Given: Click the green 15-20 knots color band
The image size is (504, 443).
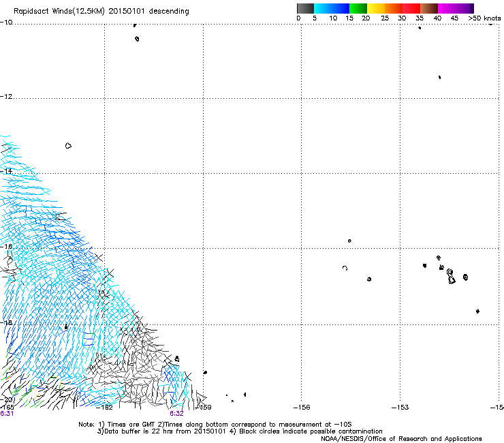Looking at the screenshot, I should [358, 8].
